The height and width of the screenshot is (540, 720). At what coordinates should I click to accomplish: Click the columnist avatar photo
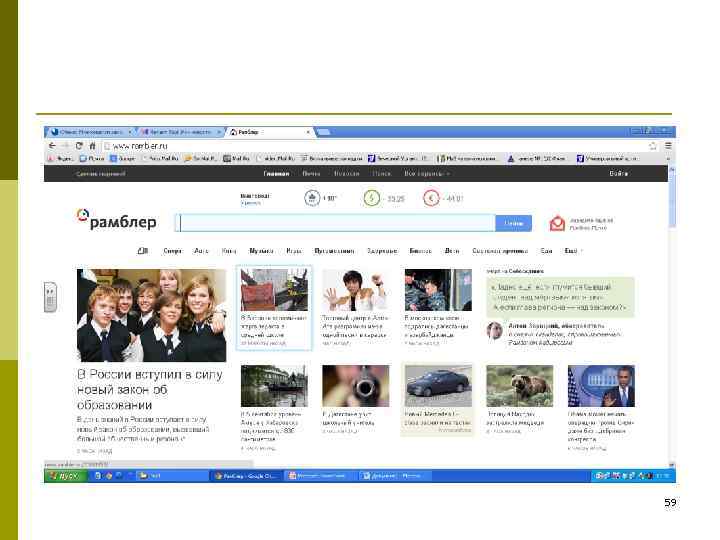(x=495, y=331)
